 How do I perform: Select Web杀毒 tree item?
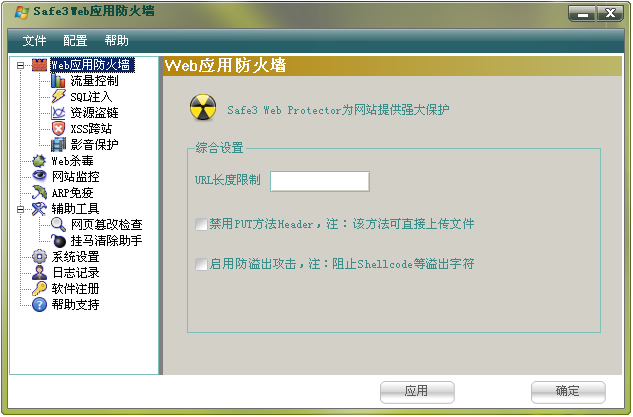[x=73, y=161]
